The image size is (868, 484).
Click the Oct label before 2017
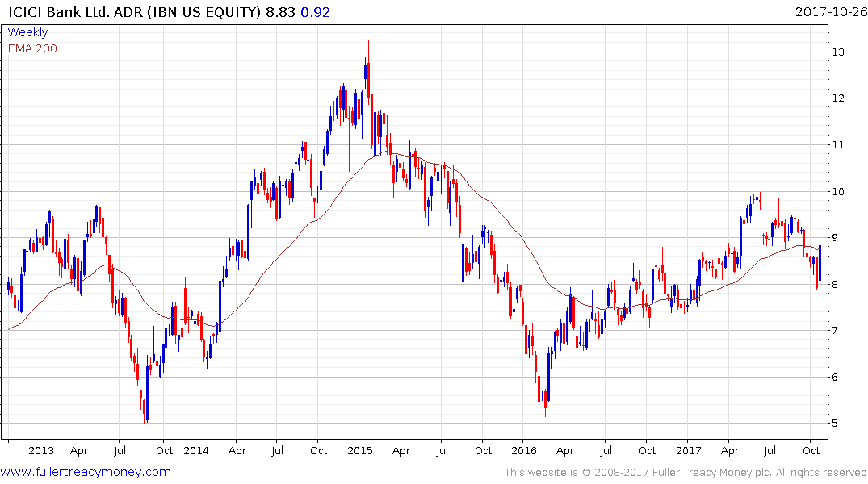[x=647, y=450]
